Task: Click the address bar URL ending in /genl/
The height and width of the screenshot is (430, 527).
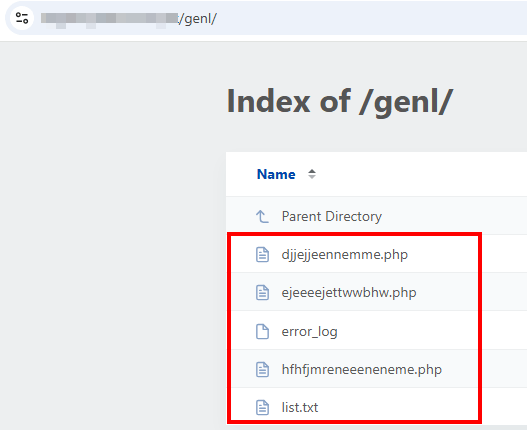Action: click(x=129, y=19)
